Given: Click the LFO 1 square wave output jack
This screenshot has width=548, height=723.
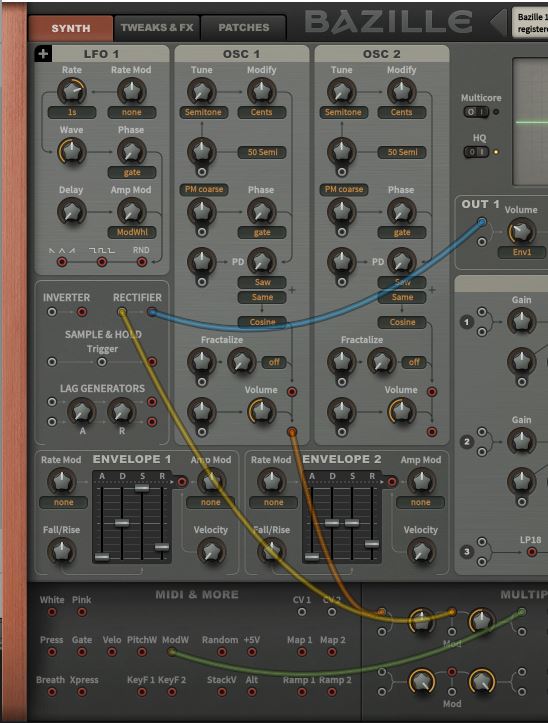Looking at the screenshot, I should click(102, 262).
